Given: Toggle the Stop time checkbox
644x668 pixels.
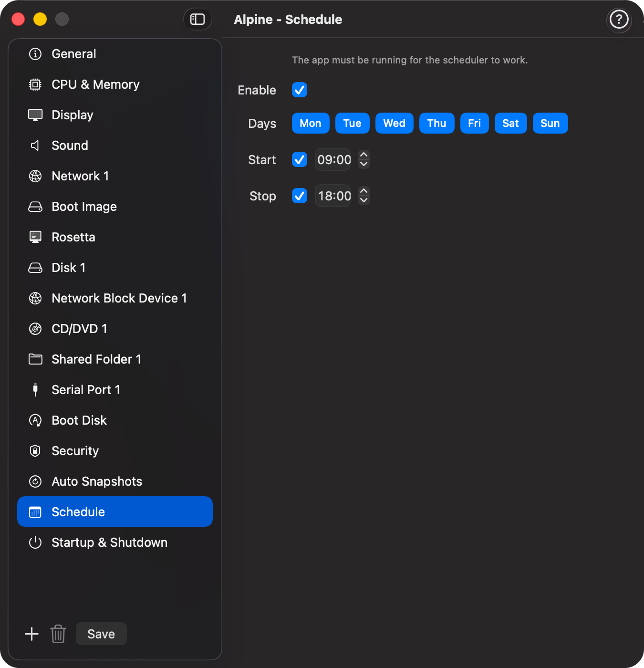Looking at the screenshot, I should coord(300,196).
